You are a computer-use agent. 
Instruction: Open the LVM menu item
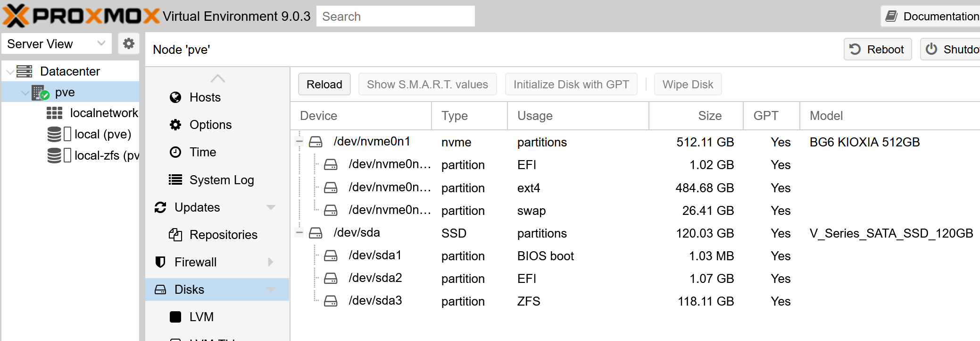coord(217,317)
